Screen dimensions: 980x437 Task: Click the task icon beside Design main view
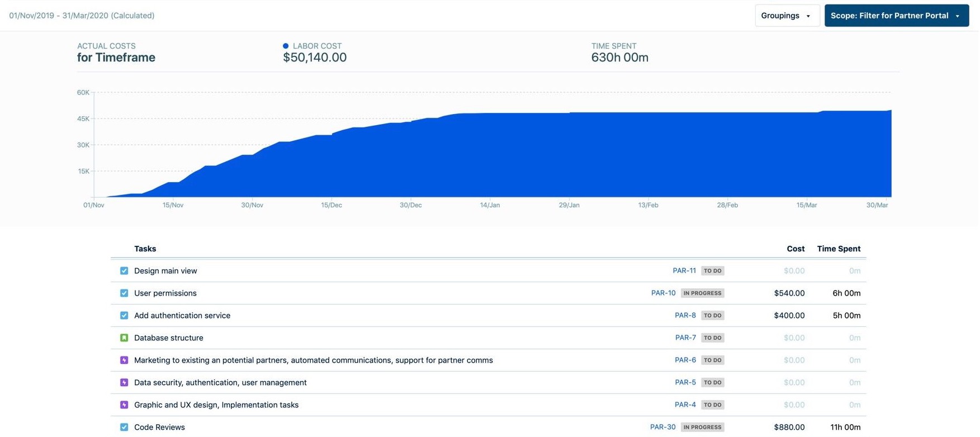click(124, 271)
